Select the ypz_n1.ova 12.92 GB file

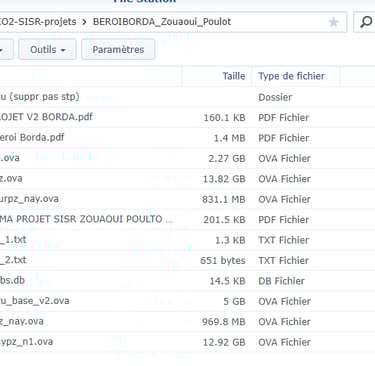187,342
